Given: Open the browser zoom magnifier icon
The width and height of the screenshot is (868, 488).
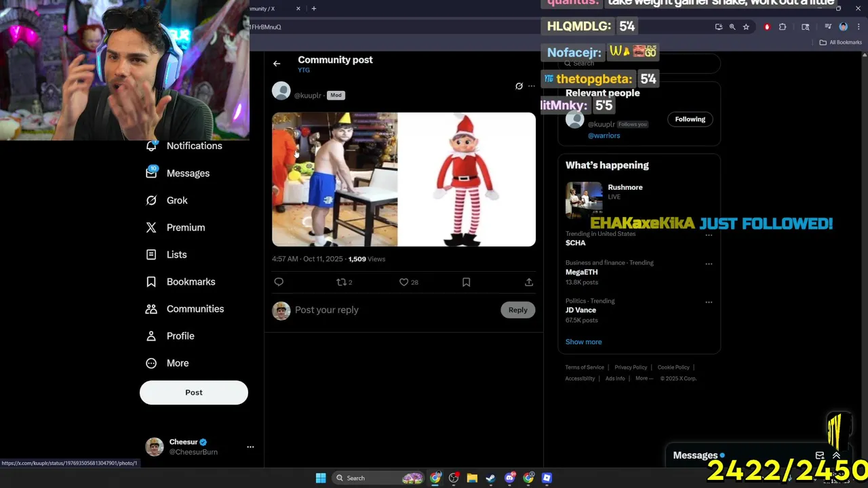Looking at the screenshot, I should coord(732,27).
